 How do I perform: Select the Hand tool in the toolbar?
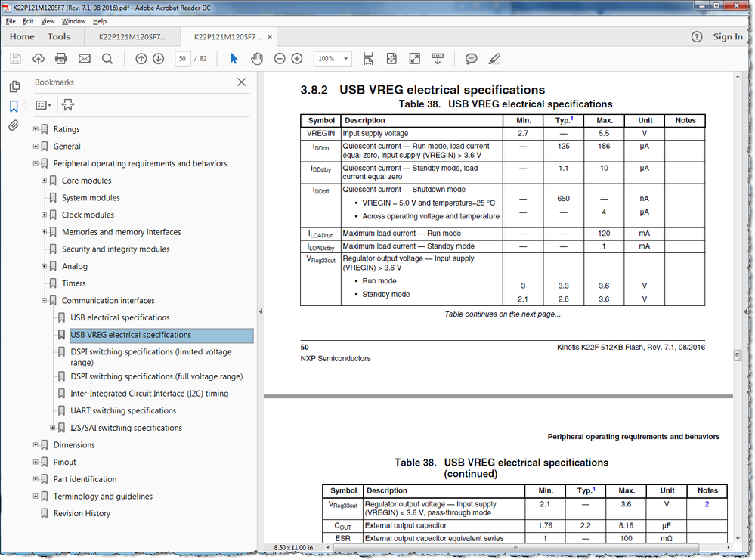tap(256, 58)
